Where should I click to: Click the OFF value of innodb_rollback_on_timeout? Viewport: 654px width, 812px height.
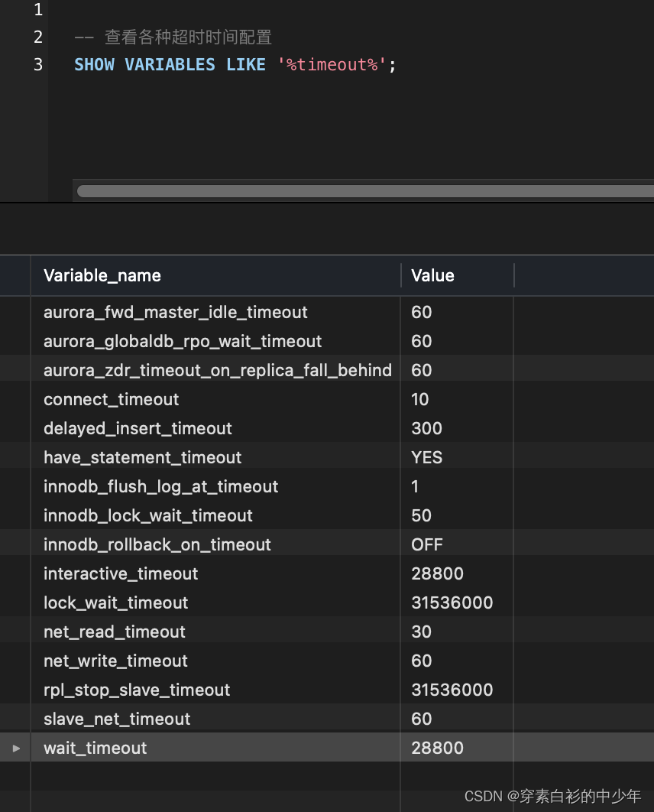(427, 544)
